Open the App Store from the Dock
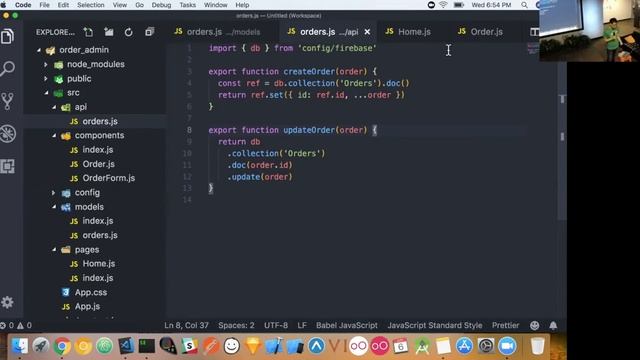This screenshot has height=360, width=640. [x=464, y=346]
